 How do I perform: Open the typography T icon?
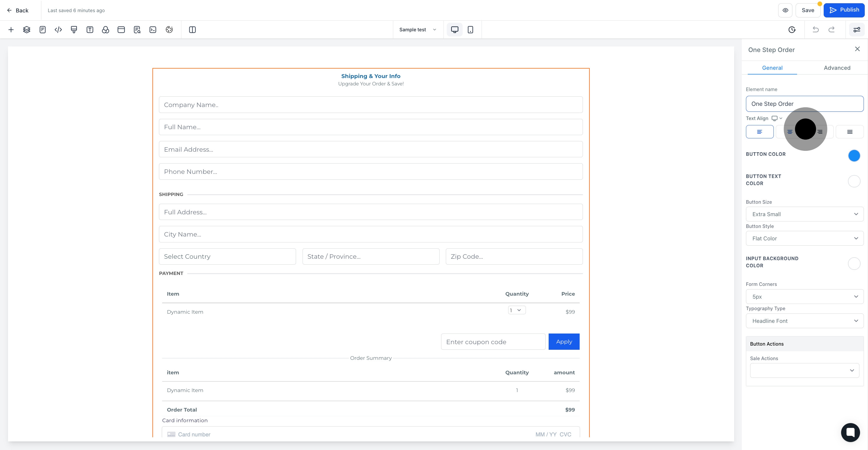pyautogui.click(x=90, y=30)
